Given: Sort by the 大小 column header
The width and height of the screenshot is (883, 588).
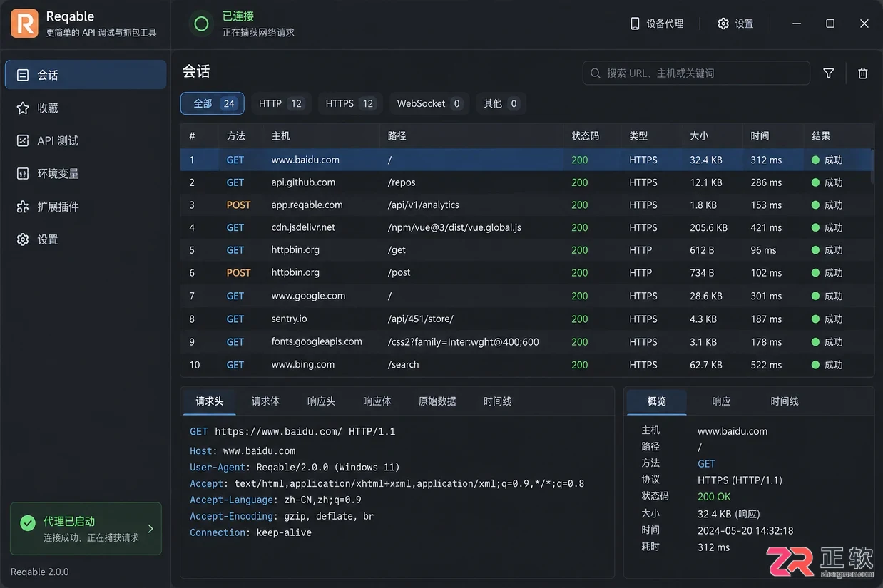Looking at the screenshot, I should click(700, 135).
